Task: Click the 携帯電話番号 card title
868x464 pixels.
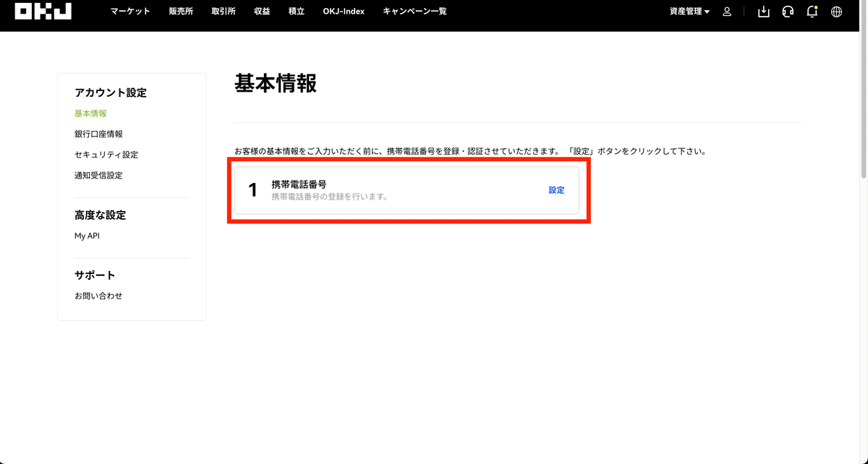Action: [299, 184]
